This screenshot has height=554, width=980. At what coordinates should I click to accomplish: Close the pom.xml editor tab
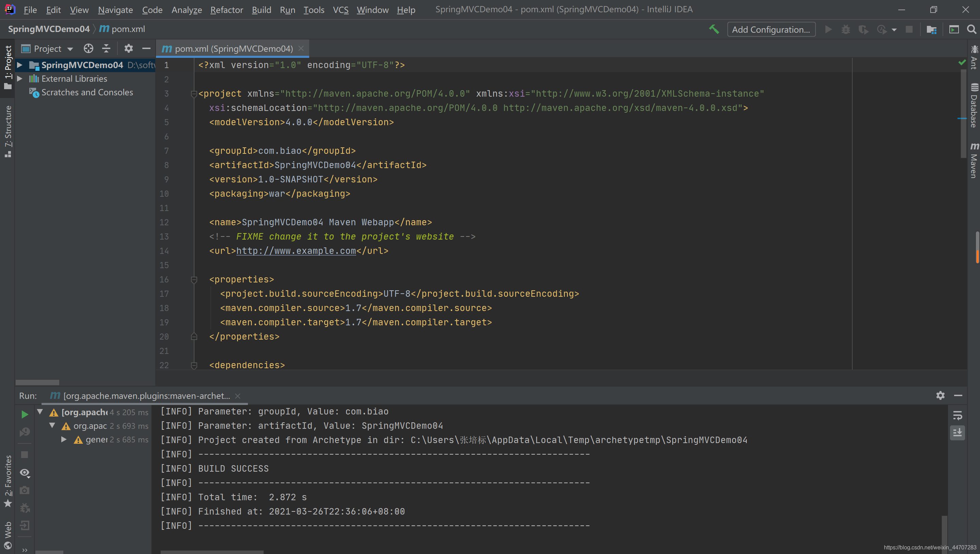(x=301, y=48)
